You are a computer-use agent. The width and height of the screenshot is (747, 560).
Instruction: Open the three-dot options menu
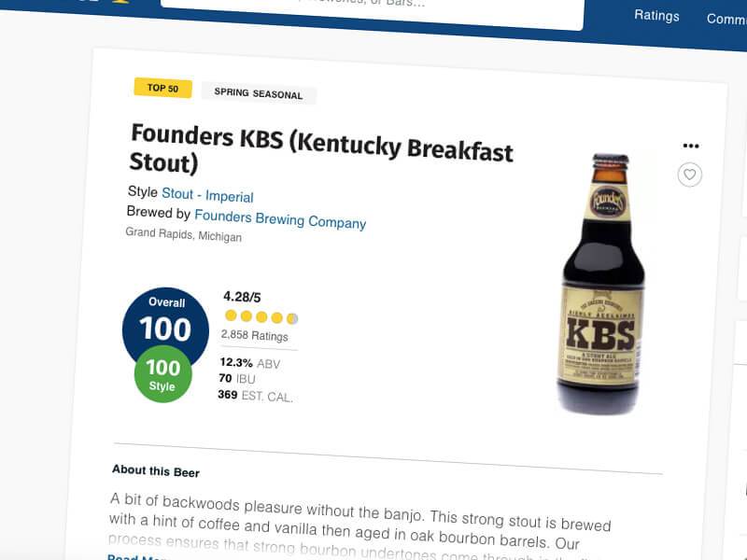coord(692,146)
